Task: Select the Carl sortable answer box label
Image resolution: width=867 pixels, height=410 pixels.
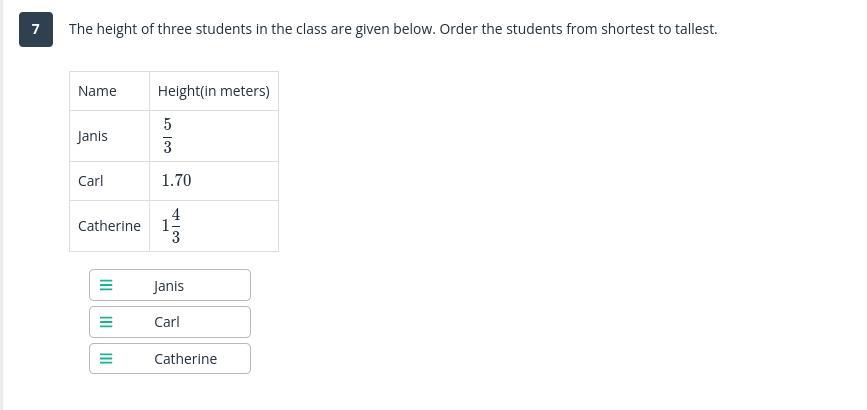Action: point(167,322)
